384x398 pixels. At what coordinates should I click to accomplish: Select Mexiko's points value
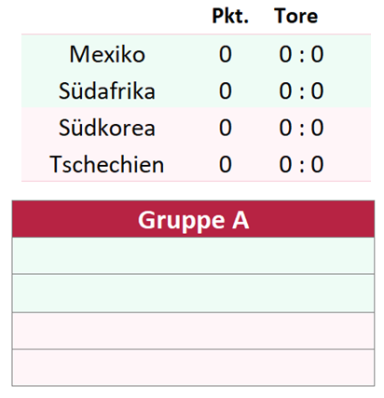click(225, 54)
